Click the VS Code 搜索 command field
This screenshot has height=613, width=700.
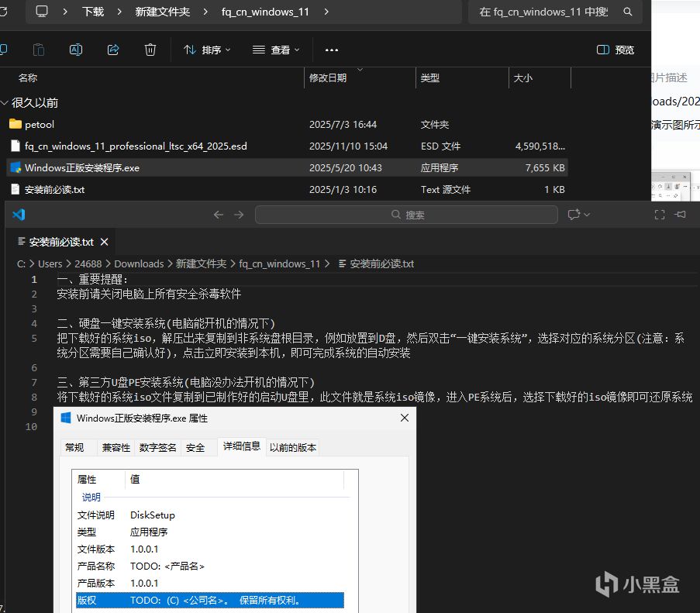pos(406,215)
